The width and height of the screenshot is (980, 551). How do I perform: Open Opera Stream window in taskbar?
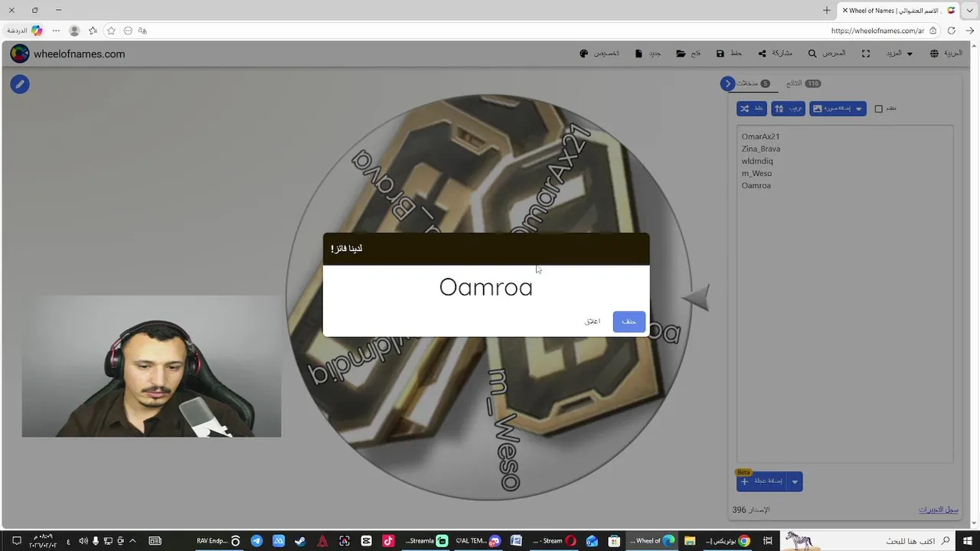point(554,541)
